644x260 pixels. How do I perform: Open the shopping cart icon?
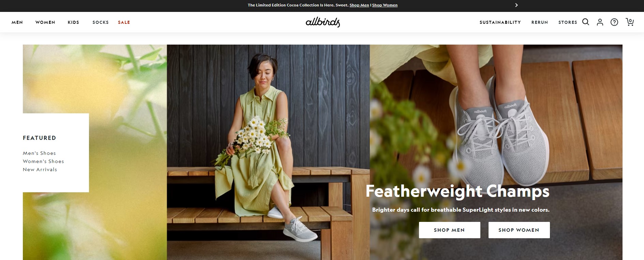coord(630,22)
